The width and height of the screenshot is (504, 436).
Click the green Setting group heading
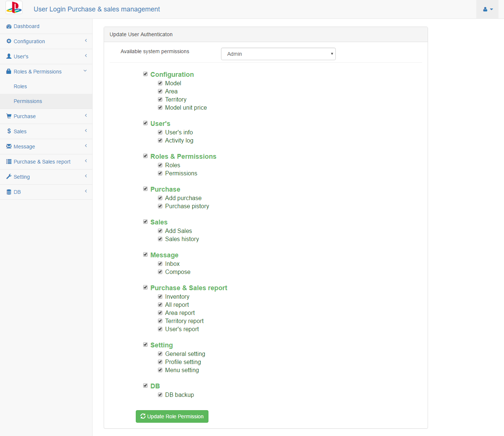[x=162, y=345]
